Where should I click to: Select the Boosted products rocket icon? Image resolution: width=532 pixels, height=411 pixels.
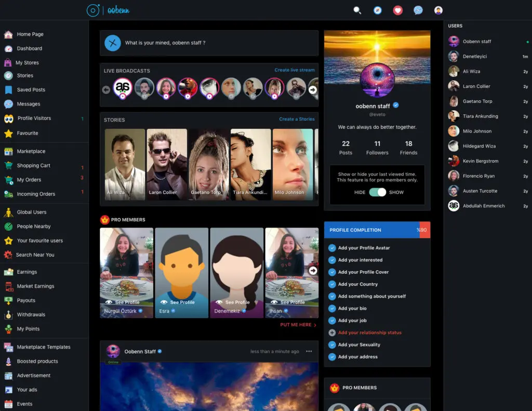click(x=8, y=362)
